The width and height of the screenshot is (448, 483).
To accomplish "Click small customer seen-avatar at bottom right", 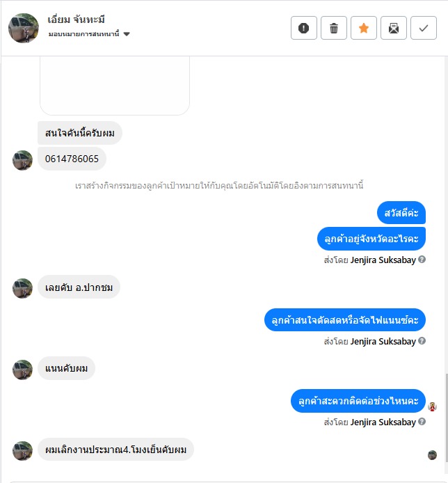I will 432,455.
